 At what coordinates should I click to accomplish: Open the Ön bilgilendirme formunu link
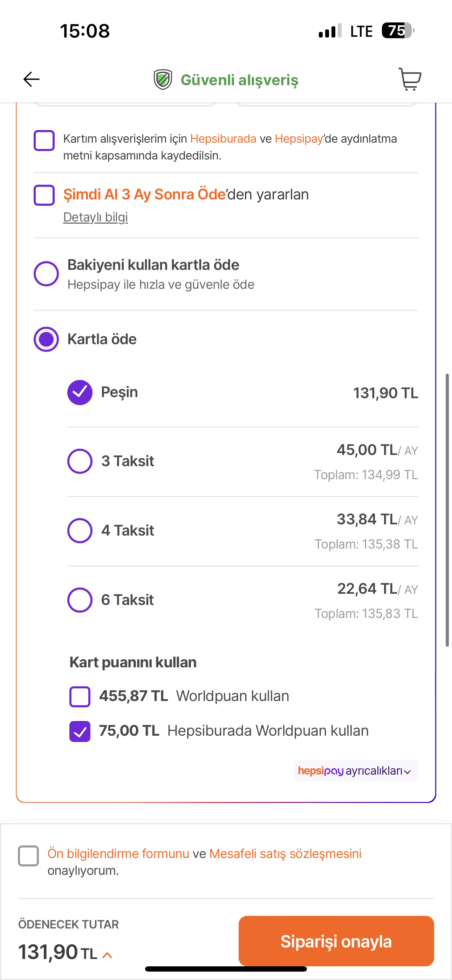118,853
